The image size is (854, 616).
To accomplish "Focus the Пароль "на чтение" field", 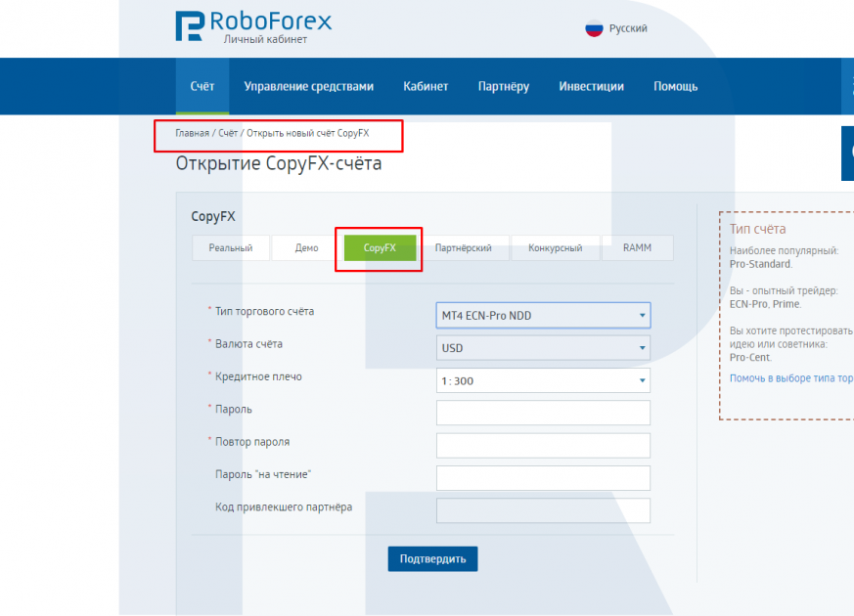I will click(543, 478).
